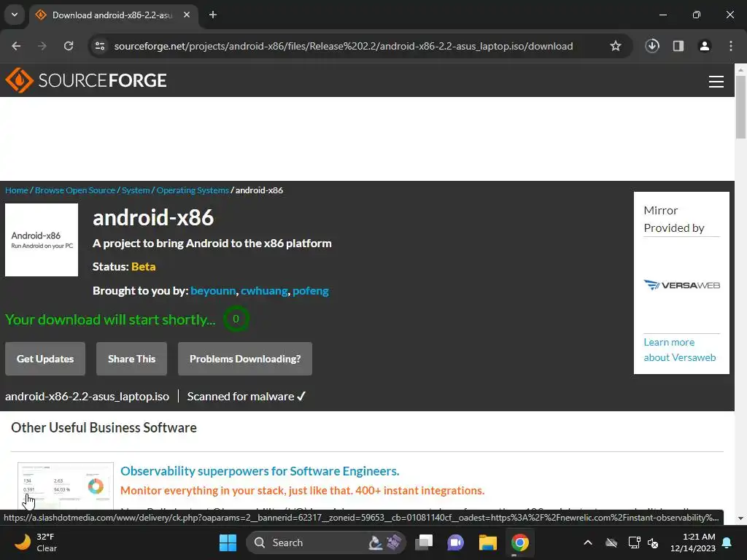
Task: Open Observability superpowers for Software Engineers link
Action: tap(260, 471)
